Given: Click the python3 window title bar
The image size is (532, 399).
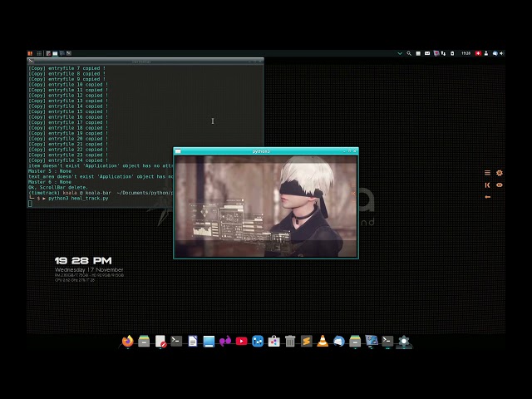Looking at the screenshot, I should [x=266, y=151].
